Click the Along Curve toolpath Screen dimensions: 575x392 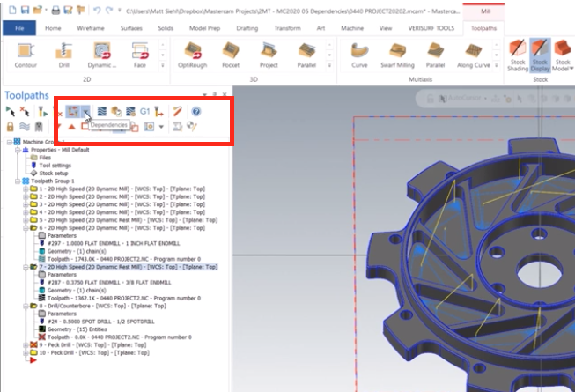474,55
